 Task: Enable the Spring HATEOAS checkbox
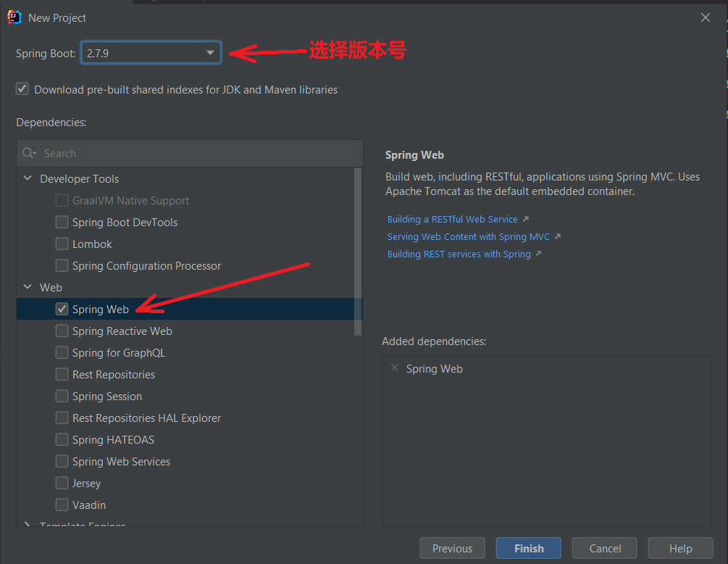point(62,439)
